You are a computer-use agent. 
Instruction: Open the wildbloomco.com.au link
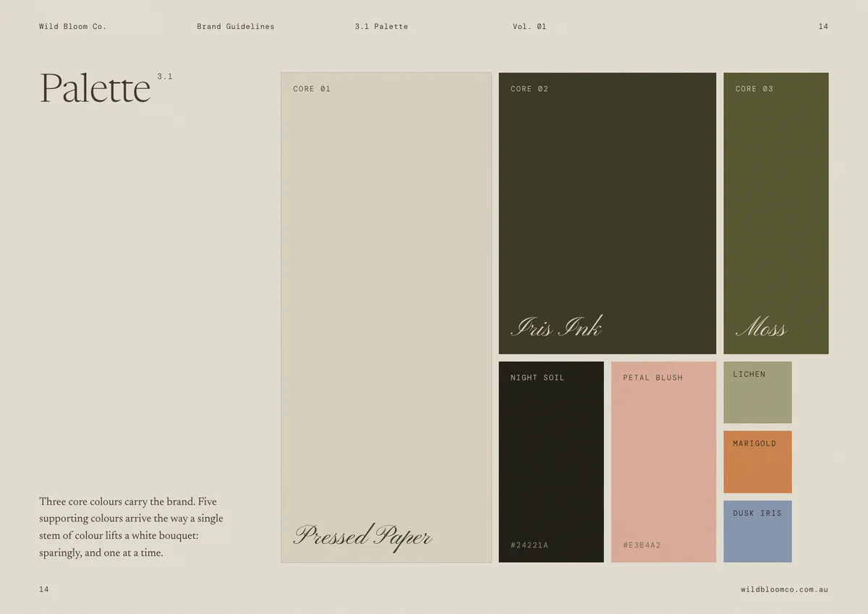(x=784, y=589)
